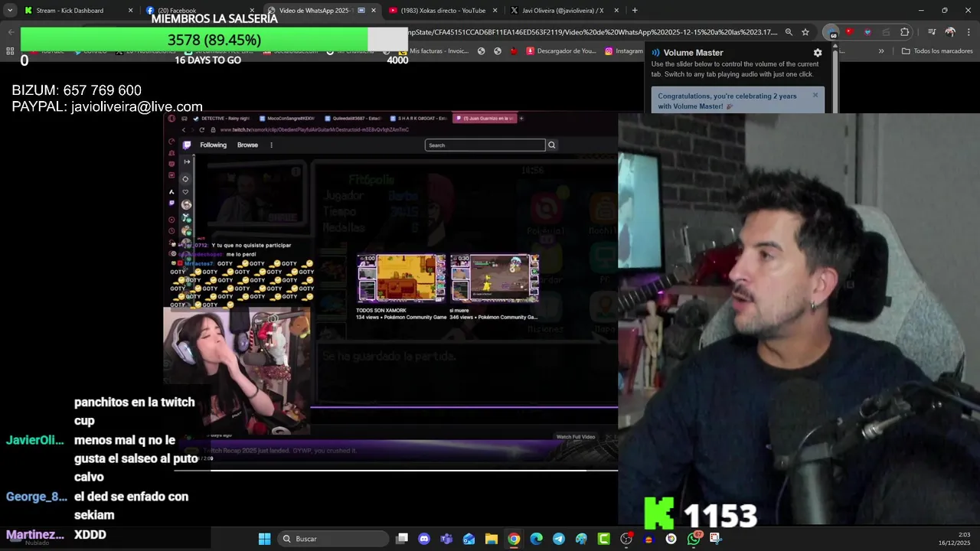
Task: Click Watch Full Video link
Action: click(x=575, y=437)
